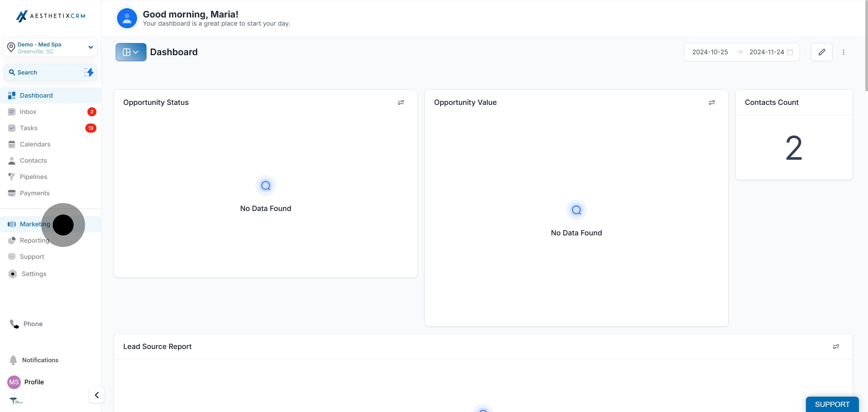868x412 pixels.
Task: Click the blue SUPPORT button
Action: (832, 404)
